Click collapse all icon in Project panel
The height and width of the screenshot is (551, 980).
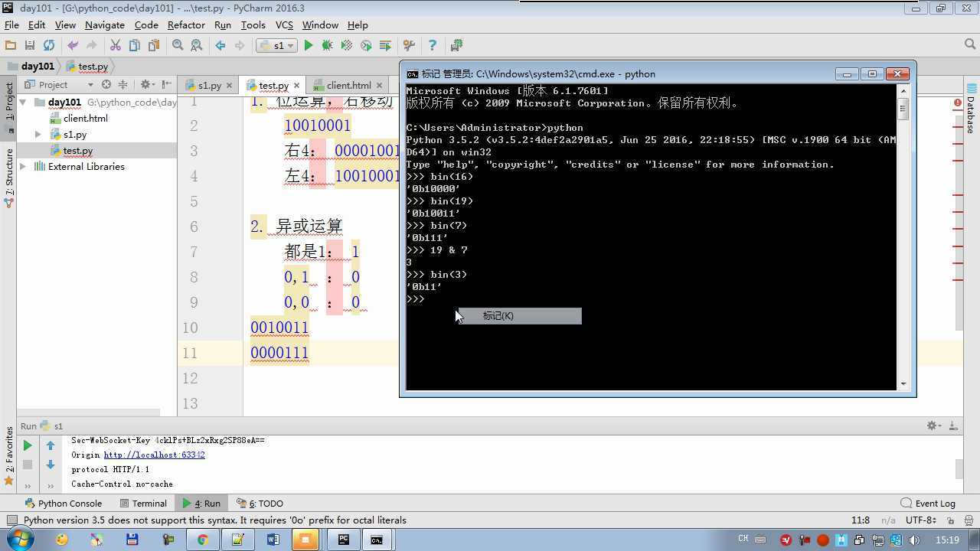click(122, 84)
